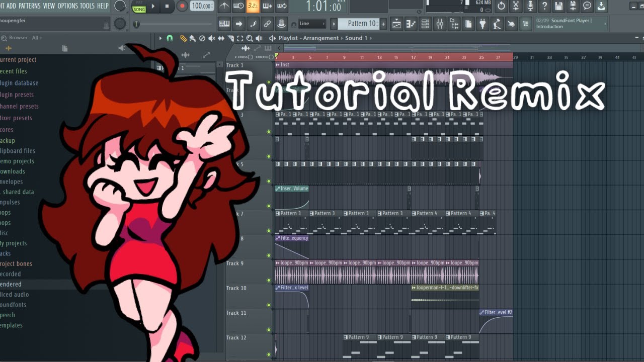Toggle playlist snap magnet icon

tap(170, 38)
